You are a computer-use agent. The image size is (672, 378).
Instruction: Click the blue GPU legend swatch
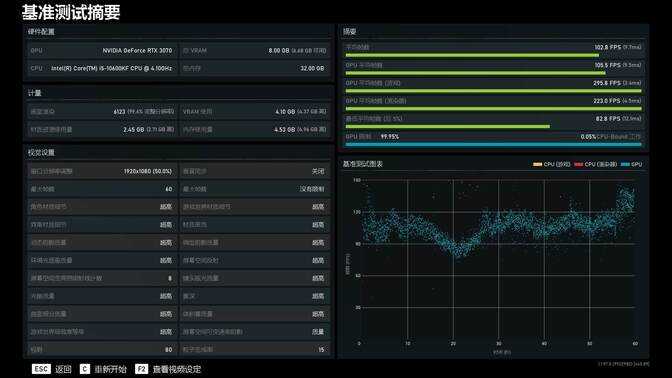[x=625, y=164]
